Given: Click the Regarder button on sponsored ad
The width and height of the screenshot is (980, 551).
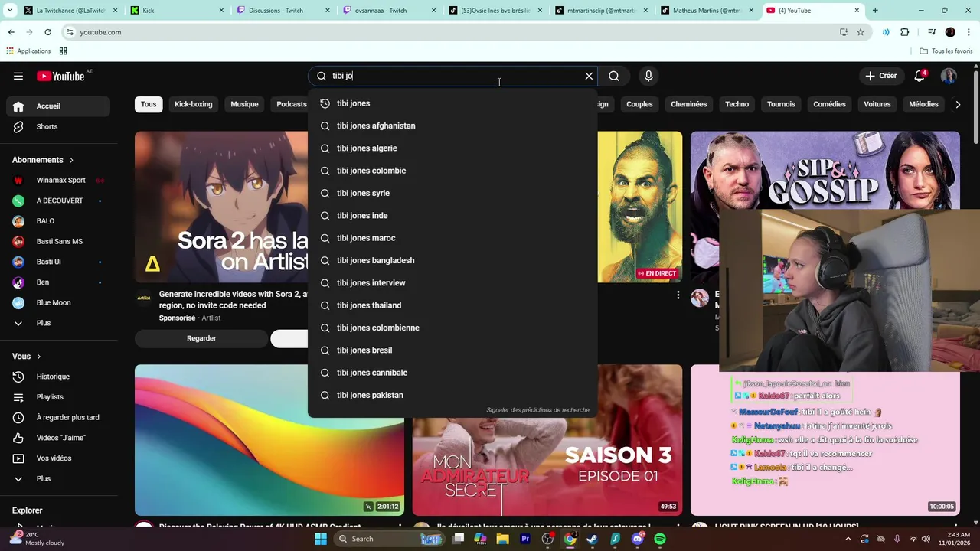Looking at the screenshot, I should pyautogui.click(x=201, y=338).
